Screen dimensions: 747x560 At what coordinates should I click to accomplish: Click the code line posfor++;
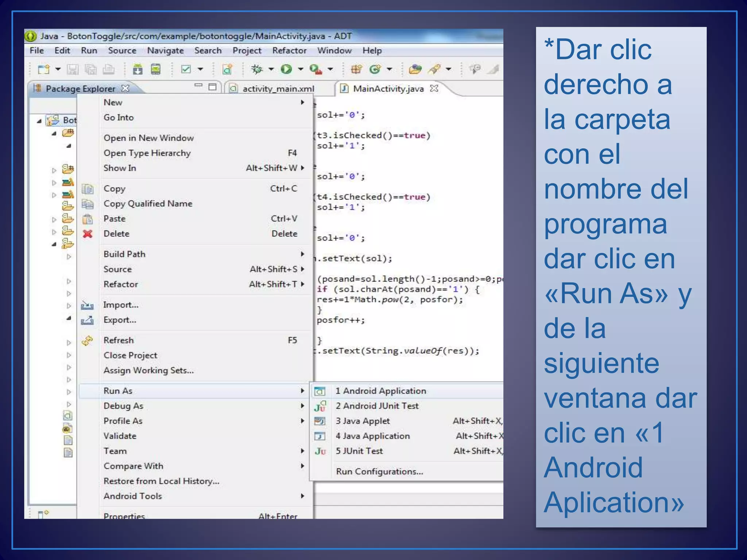341,320
